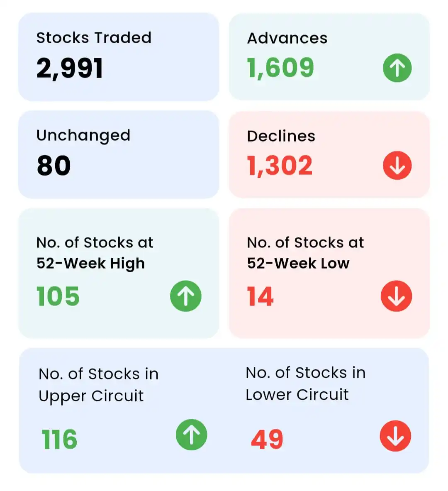Click the 'No. of Stocks in Upper Circuit' label
Image resolution: width=448 pixels, height=491 pixels.
(x=98, y=385)
